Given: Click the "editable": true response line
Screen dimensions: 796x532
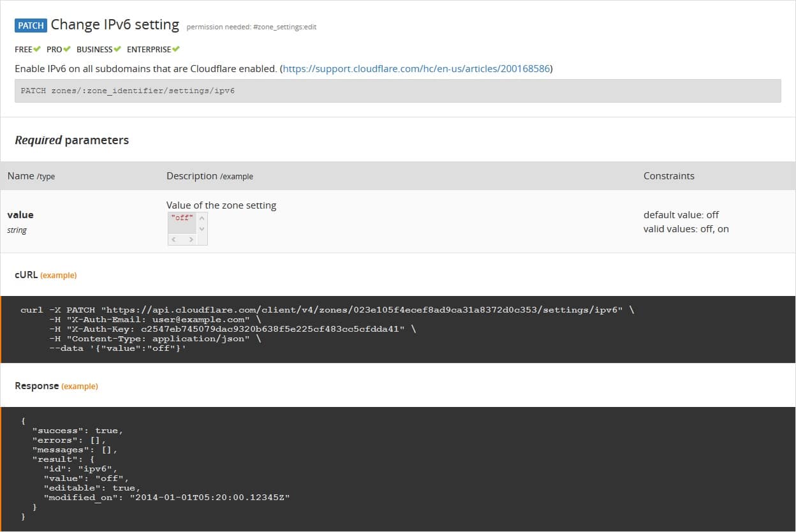Looking at the screenshot, I should 92,488.
